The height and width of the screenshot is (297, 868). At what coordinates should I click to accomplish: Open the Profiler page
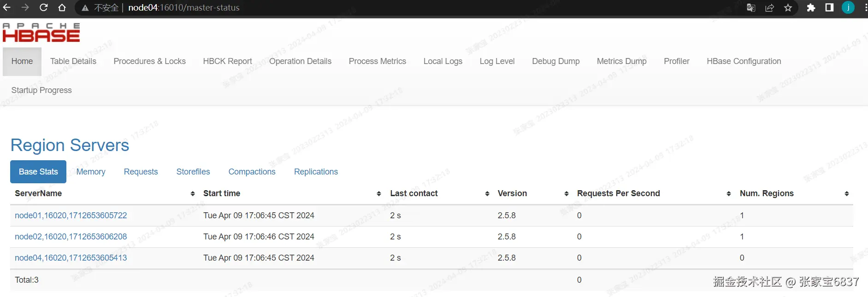tap(677, 61)
